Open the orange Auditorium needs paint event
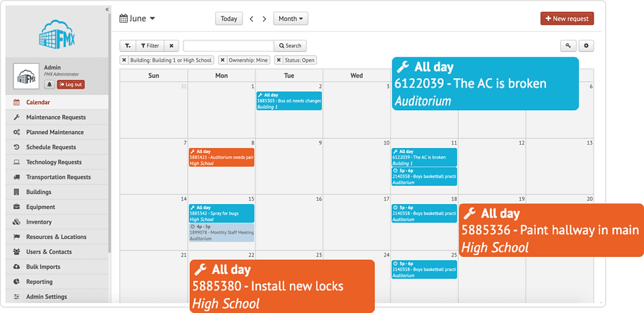 pyautogui.click(x=221, y=157)
